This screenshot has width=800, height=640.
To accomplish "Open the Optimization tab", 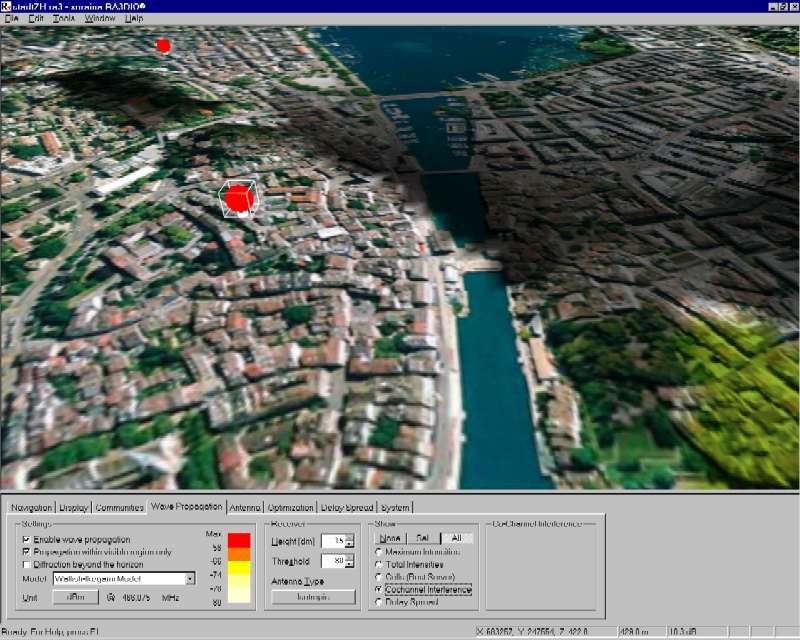I will pyautogui.click(x=291, y=507).
